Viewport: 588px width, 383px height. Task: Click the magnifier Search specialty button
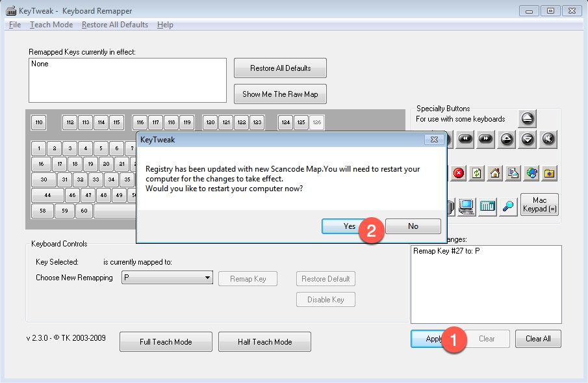coord(507,206)
